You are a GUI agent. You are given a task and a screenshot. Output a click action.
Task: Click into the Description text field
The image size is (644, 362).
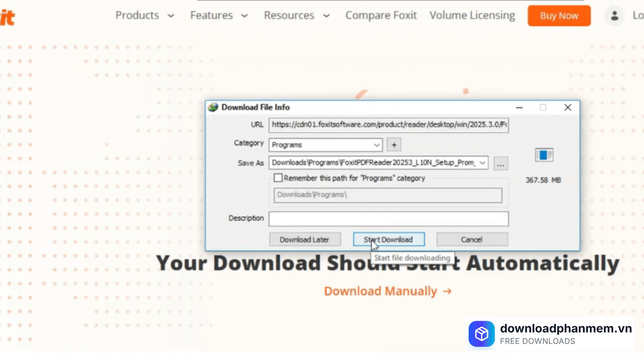(x=388, y=219)
